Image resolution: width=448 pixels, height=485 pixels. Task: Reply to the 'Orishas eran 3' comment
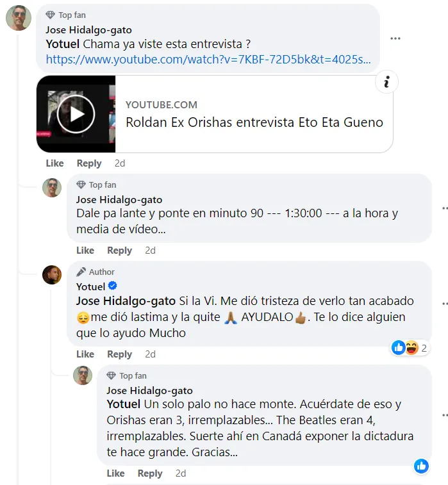(150, 473)
